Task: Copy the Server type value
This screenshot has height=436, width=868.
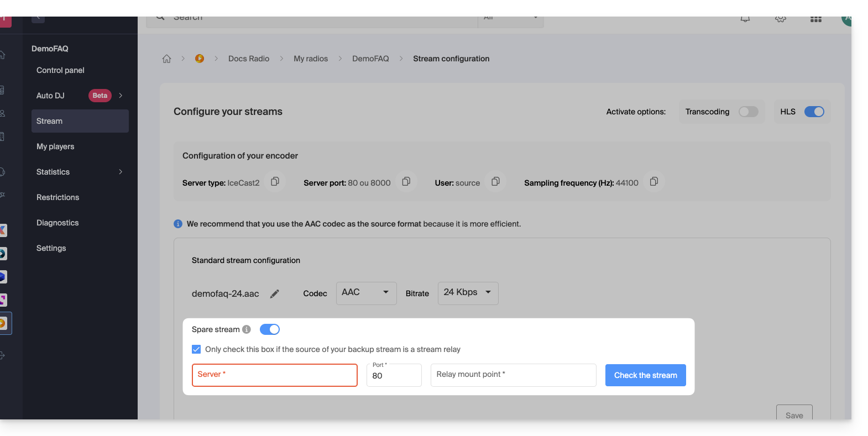Action: tap(275, 182)
